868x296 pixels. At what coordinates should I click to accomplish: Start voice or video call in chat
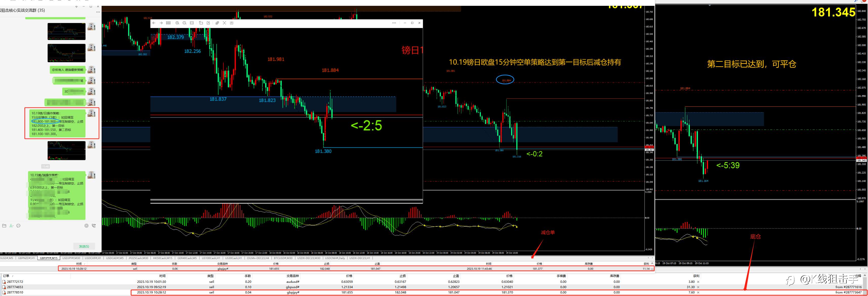coord(94,226)
